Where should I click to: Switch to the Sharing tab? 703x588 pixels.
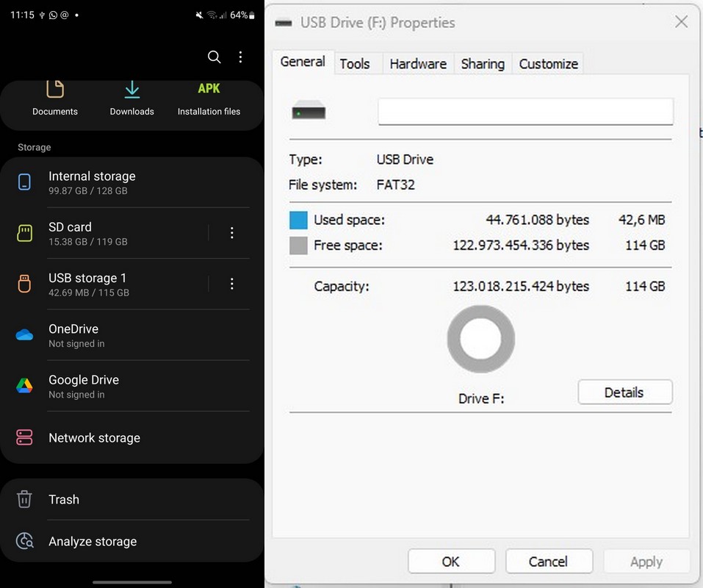(483, 64)
